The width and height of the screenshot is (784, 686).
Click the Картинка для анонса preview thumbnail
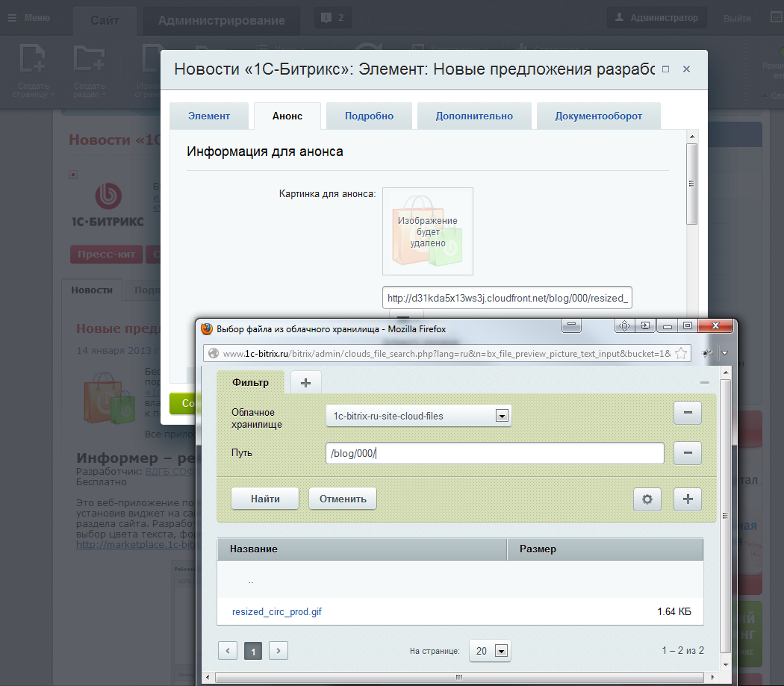point(428,231)
